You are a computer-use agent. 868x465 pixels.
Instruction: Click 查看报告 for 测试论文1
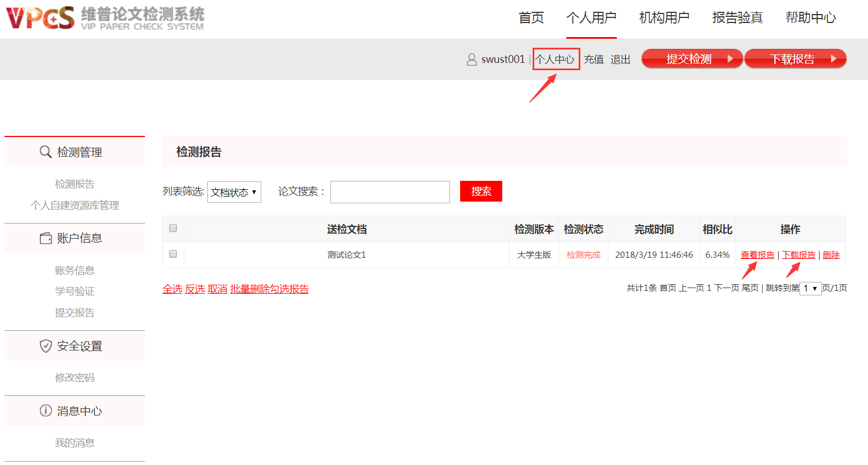pos(757,255)
